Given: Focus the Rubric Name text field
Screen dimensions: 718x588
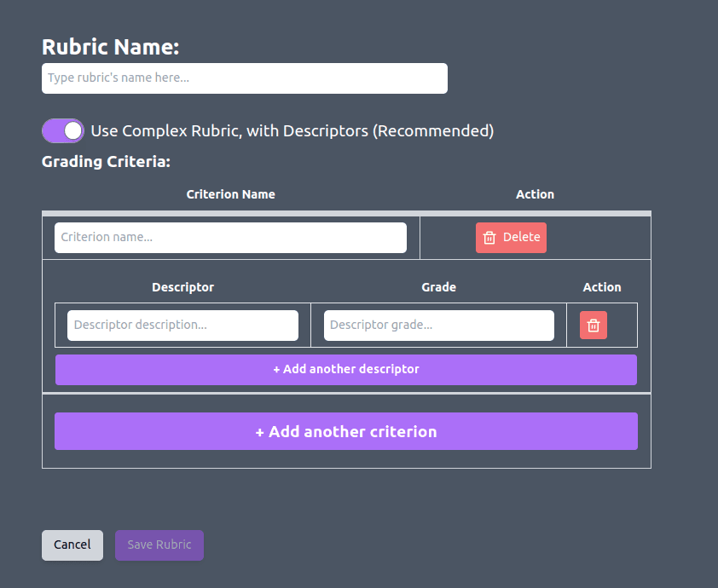Looking at the screenshot, I should pyautogui.click(x=244, y=78).
